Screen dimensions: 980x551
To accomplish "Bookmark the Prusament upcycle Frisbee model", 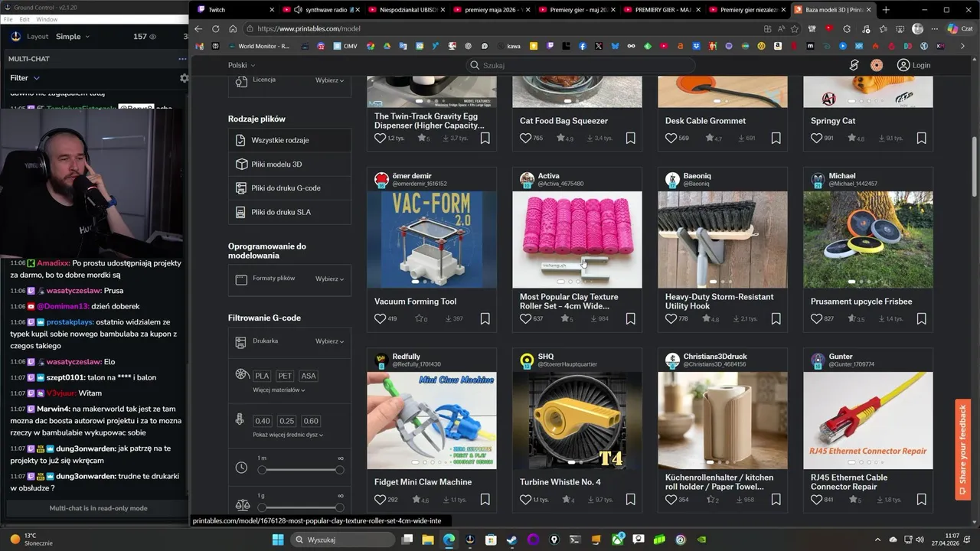I will tap(921, 319).
